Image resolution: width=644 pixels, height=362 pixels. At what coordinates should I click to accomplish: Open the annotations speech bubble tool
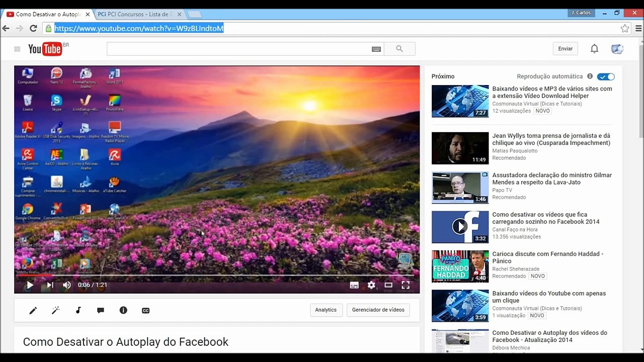101,310
